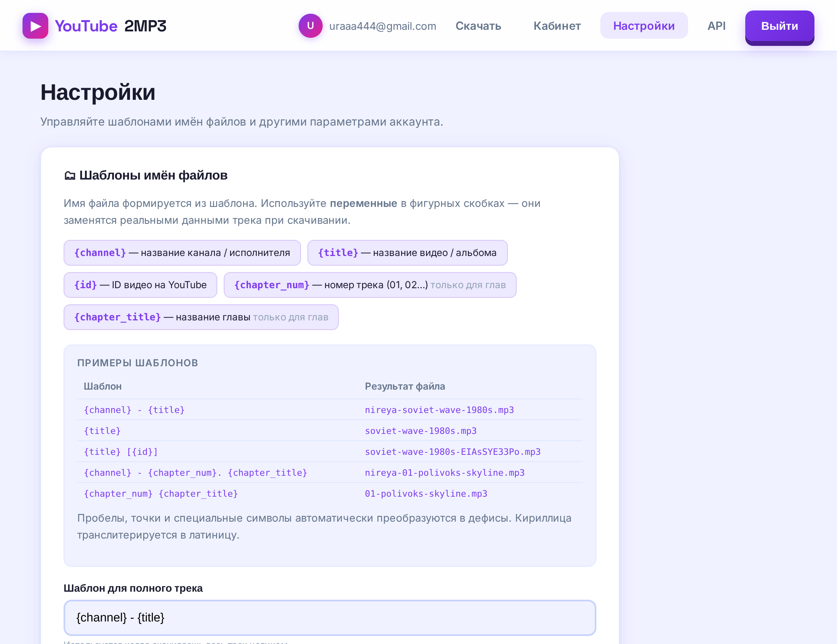Click the Настройки page heading

click(98, 92)
